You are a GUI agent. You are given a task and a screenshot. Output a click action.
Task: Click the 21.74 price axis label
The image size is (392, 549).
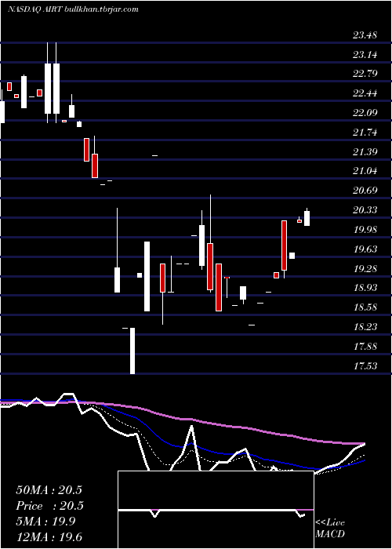pyautogui.click(x=365, y=133)
